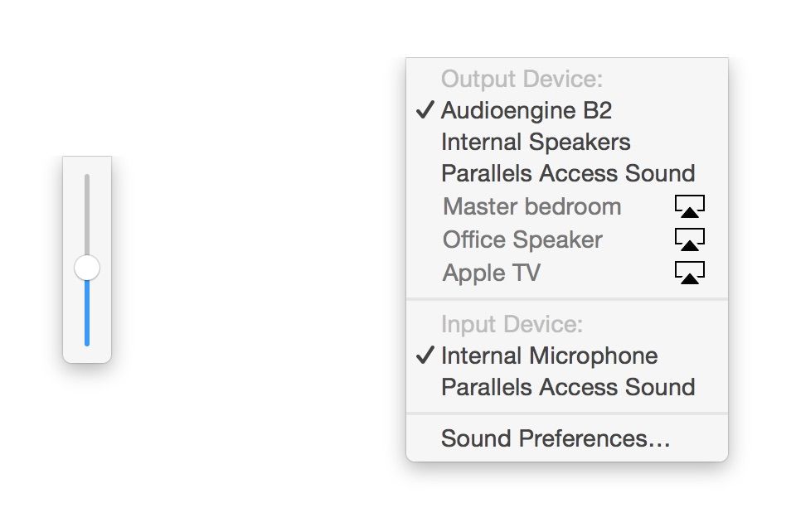Choose the Apple TV output label

pos(492,273)
